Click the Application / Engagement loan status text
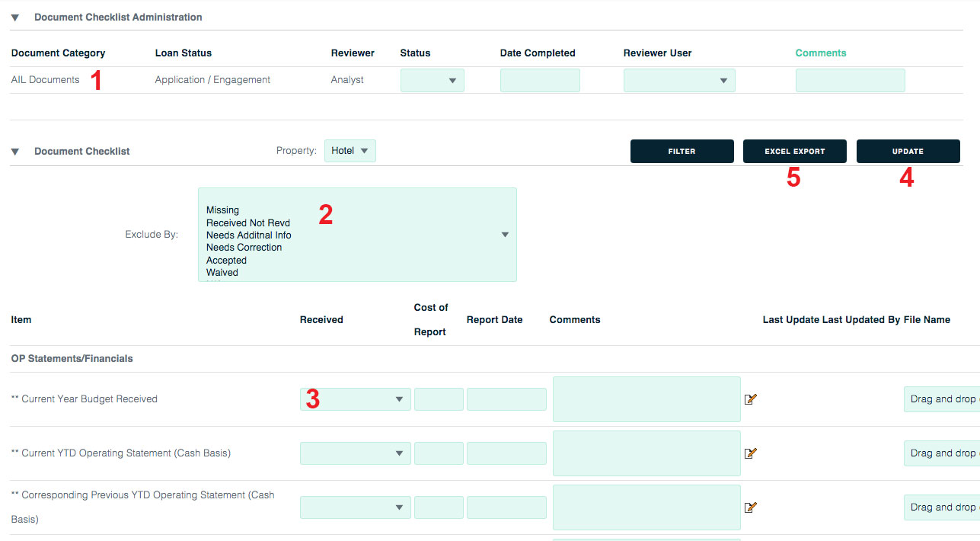Screen dimensions: 980x541 212,80
